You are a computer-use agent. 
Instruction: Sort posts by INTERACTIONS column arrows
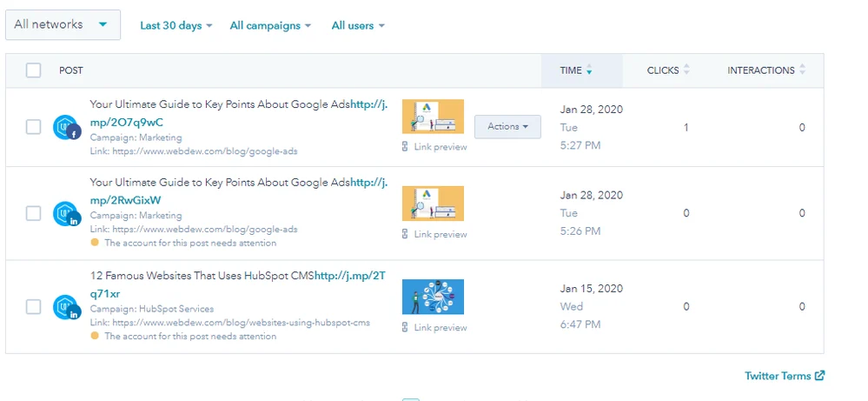(x=802, y=70)
